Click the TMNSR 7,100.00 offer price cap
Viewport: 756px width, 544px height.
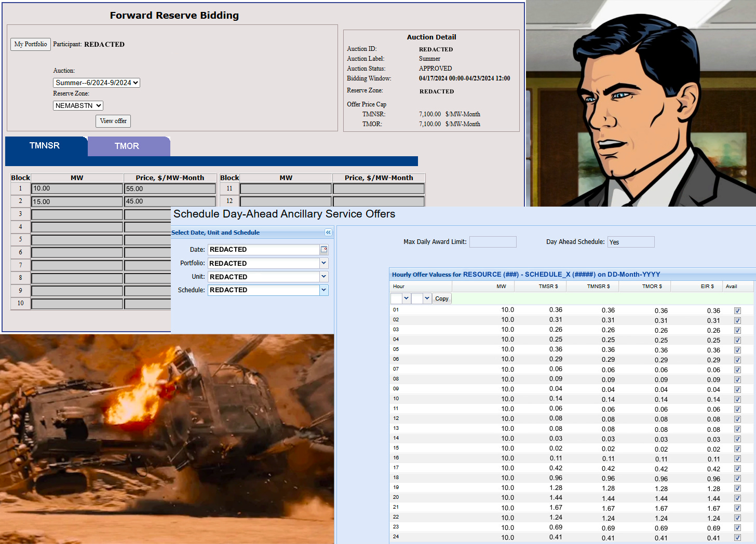(x=430, y=114)
